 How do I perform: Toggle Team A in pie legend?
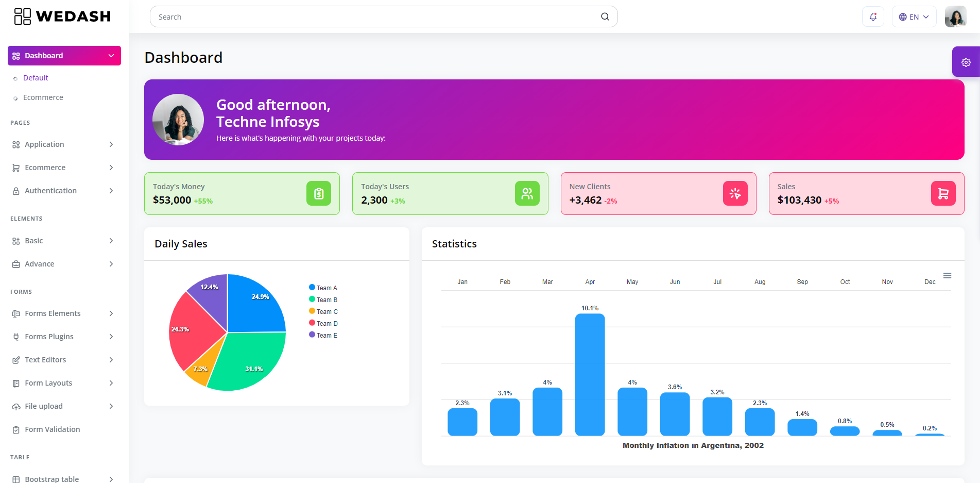323,288
